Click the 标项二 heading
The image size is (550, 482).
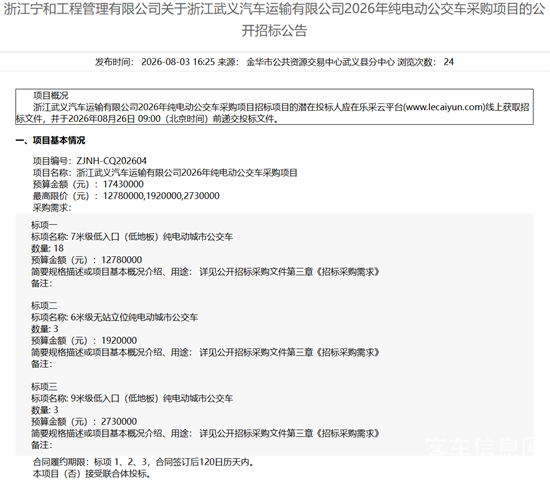tap(44, 306)
